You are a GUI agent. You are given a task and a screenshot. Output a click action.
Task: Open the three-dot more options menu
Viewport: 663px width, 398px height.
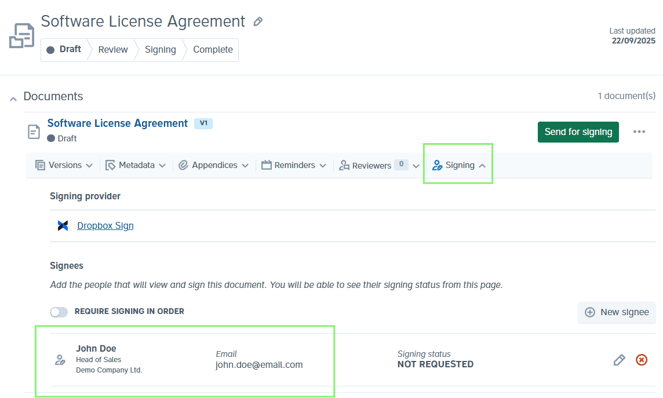(639, 132)
